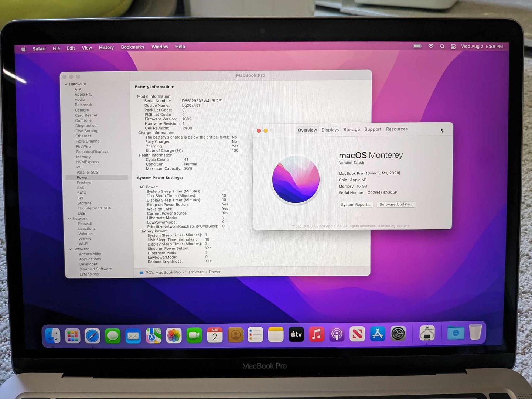The width and height of the screenshot is (532, 399).
Task: Open the License Agreement link
Action: click(x=393, y=226)
